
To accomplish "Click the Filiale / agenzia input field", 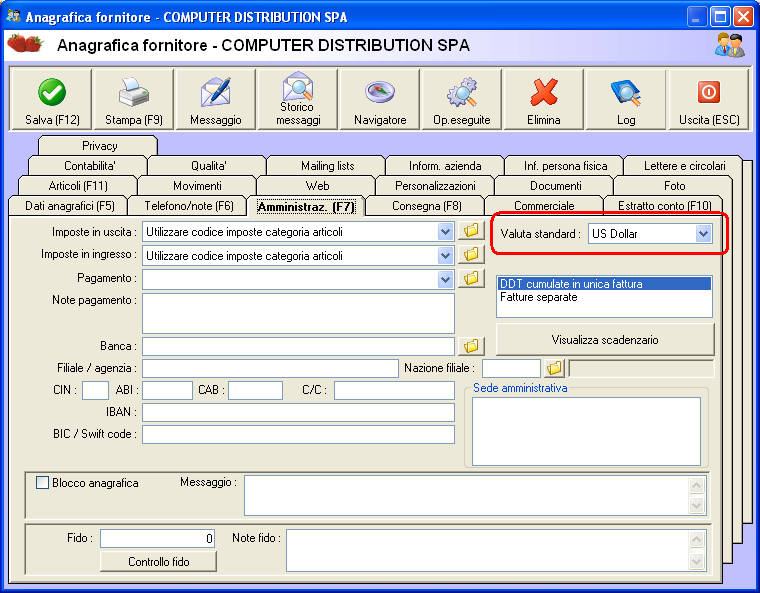I will point(270,369).
